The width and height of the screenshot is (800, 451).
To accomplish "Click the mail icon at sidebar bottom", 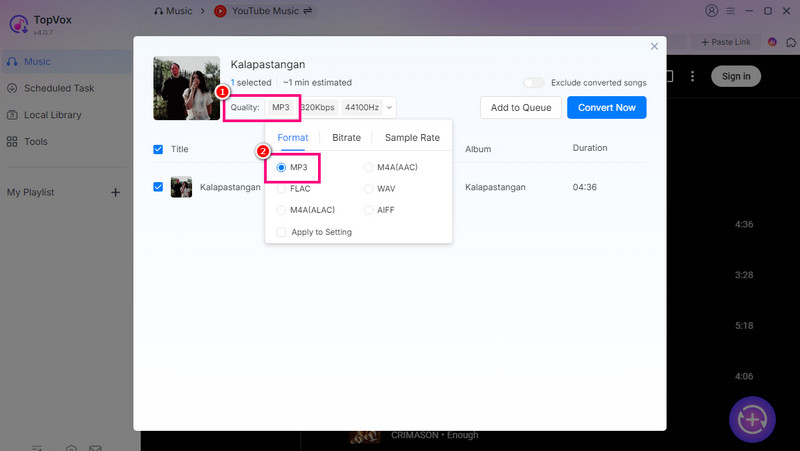I will (95, 448).
